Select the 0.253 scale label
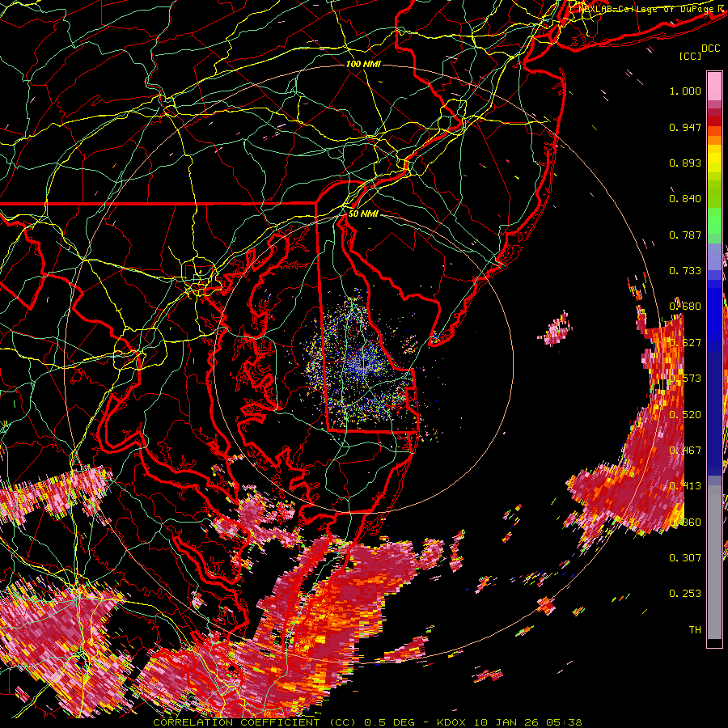The image size is (728, 728). (x=685, y=594)
